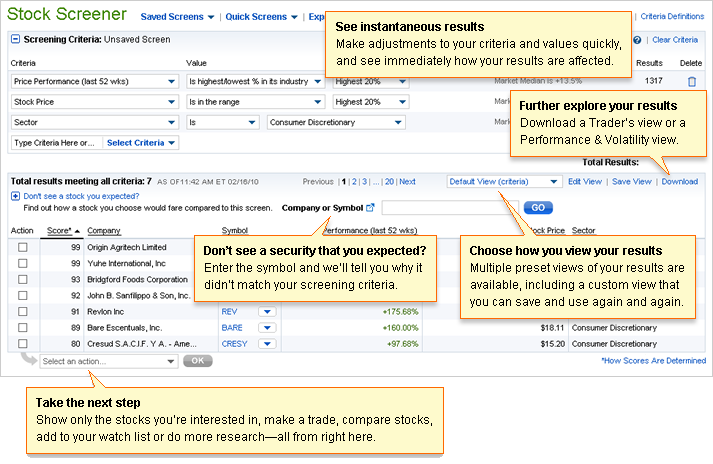Delete the Price Performance criteria row
This screenshot has width=713, height=464.
tap(692, 81)
